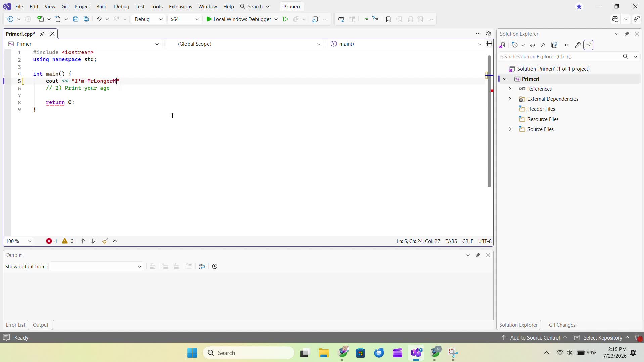Viewport: 644px width, 362px height.
Task: Open the Windows Start button
Action: pyautogui.click(x=192, y=353)
